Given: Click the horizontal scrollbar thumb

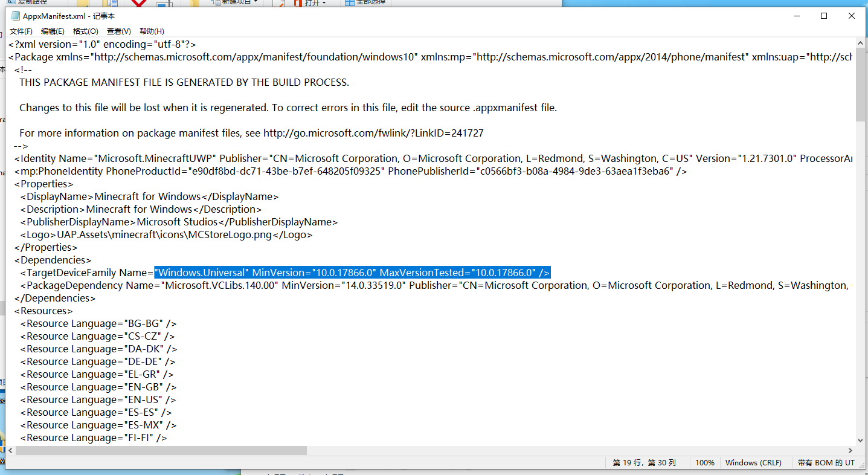Looking at the screenshot, I should 162,451.
